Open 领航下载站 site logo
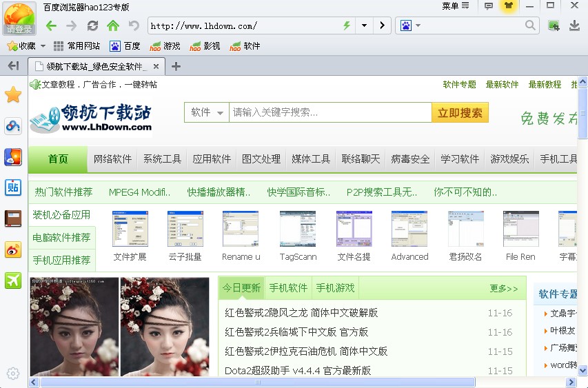The height and width of the screenshot is (388, 588). (x=91, y=118)
